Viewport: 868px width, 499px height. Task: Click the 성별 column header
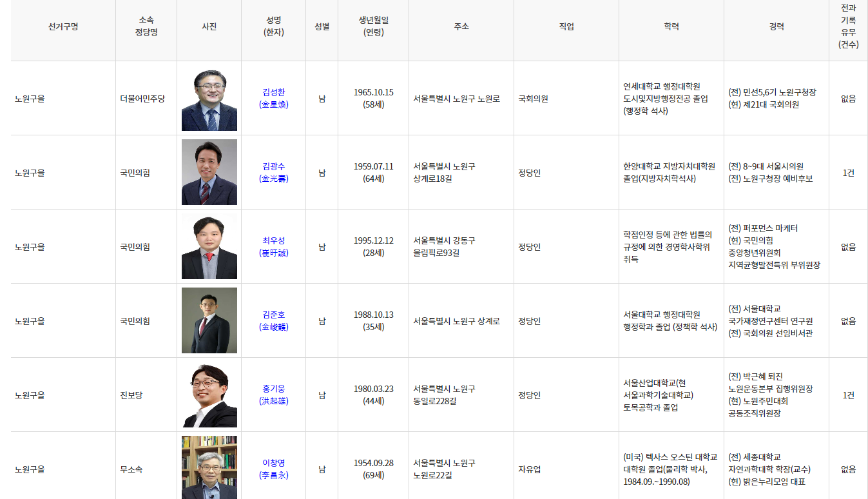click(322, 26)
